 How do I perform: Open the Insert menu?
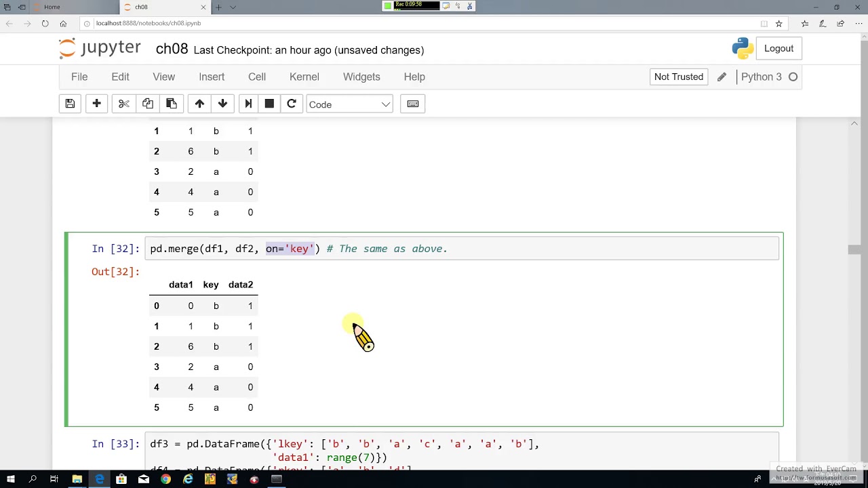pos(212,77)
